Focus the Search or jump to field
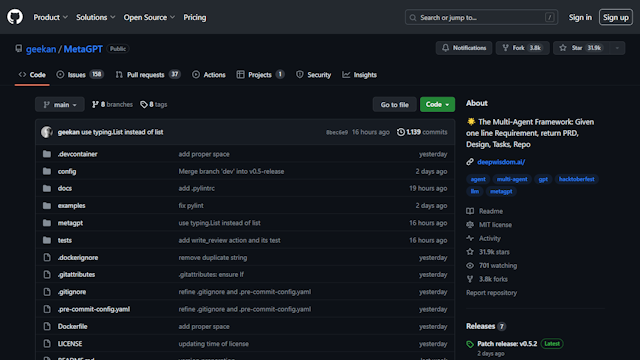640x360 pixels. 481,18
